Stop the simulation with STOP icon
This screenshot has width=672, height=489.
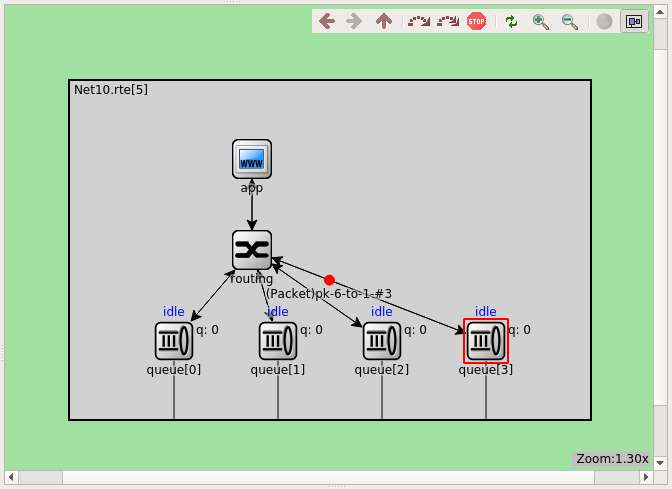(x=476, y=21)
